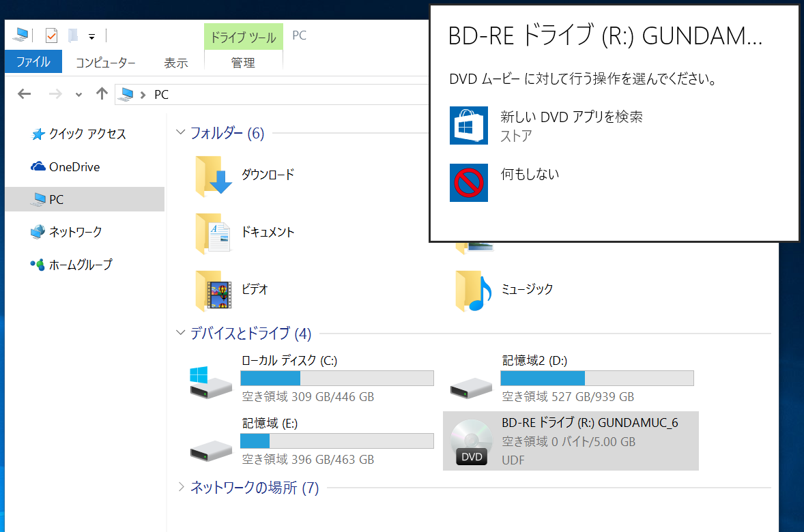Click the OneDrive cloud icon

point(38,166)
